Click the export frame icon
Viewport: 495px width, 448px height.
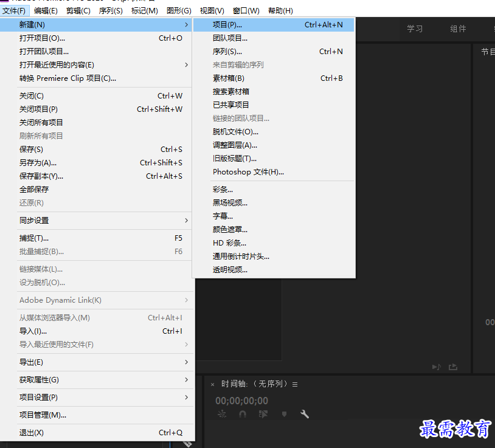click(453, 367)
